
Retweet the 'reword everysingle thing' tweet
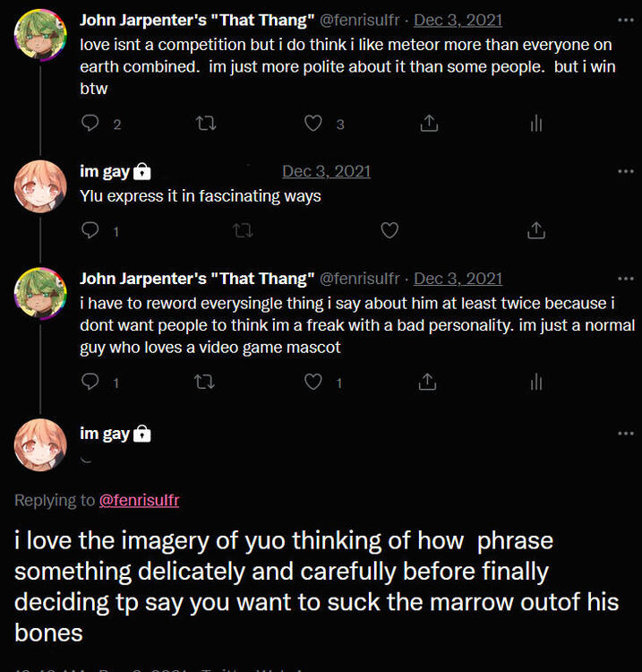click(x=205, y=383)
